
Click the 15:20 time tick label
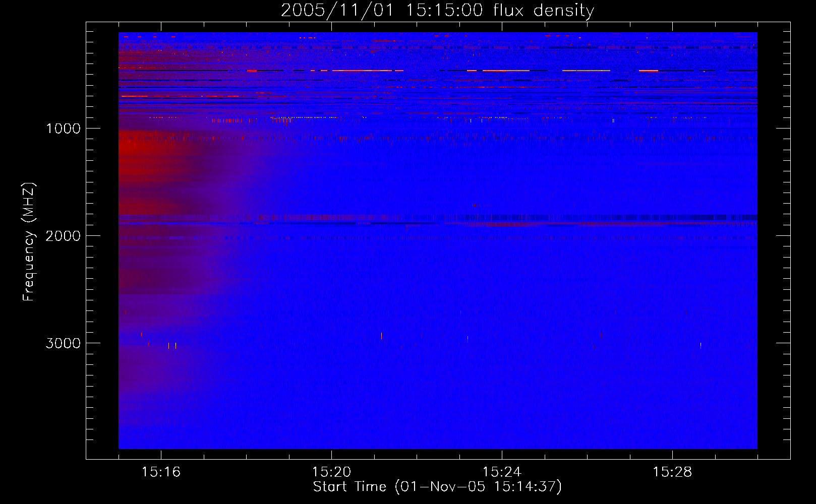click(331, 472)
